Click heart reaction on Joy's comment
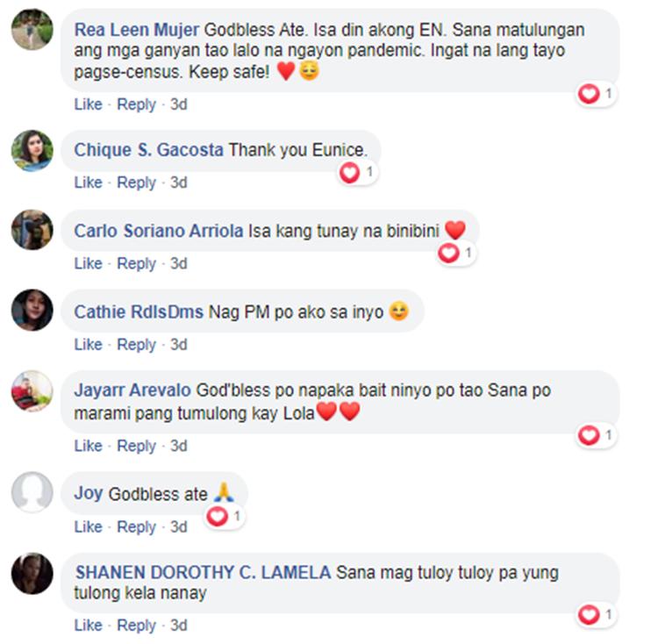Image resolution: width=658 pixels, height=644 pixels. pos(225,517)
